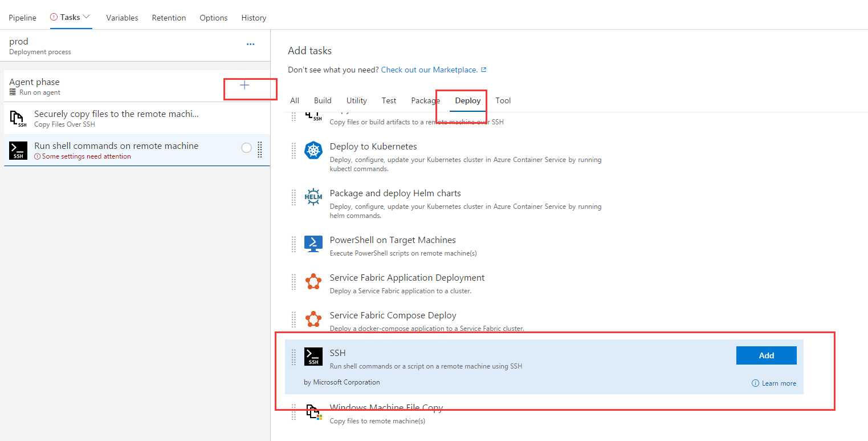Click the Deploy to Kubernetes title
This screenshot has height=441, width=868.
[373, 147]
